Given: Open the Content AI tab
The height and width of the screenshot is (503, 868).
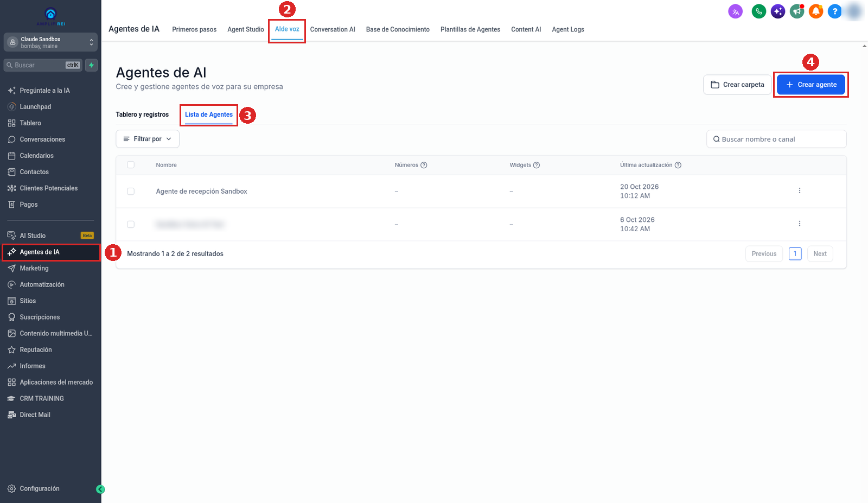Looking at the screenshot, I should pyautogui.click(x=526, y=29).
